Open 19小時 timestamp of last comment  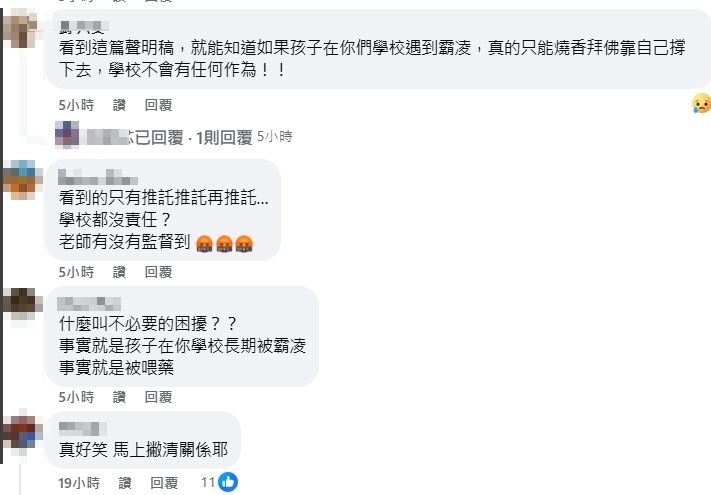pyautogui.click(x=79, y=483)
